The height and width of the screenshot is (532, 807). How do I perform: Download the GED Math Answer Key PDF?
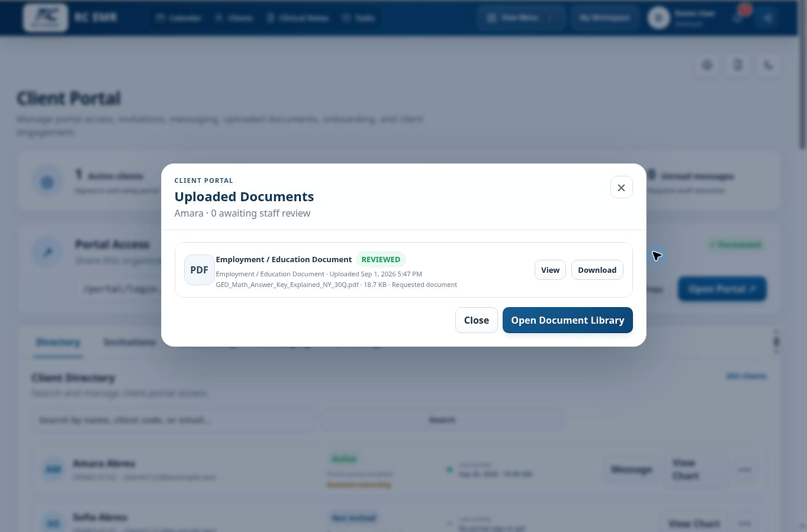click(x=597, y=270)
